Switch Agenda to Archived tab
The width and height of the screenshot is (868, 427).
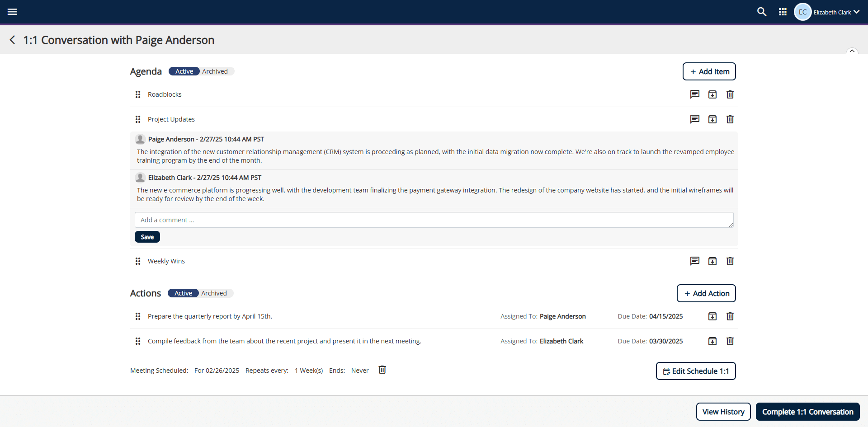pos(215,71)
